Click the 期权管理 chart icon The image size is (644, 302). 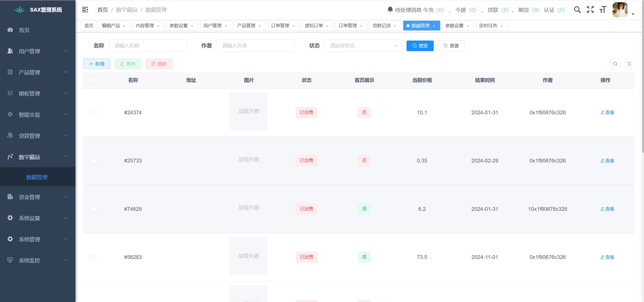pyautogui.click(x=10, y=93)
